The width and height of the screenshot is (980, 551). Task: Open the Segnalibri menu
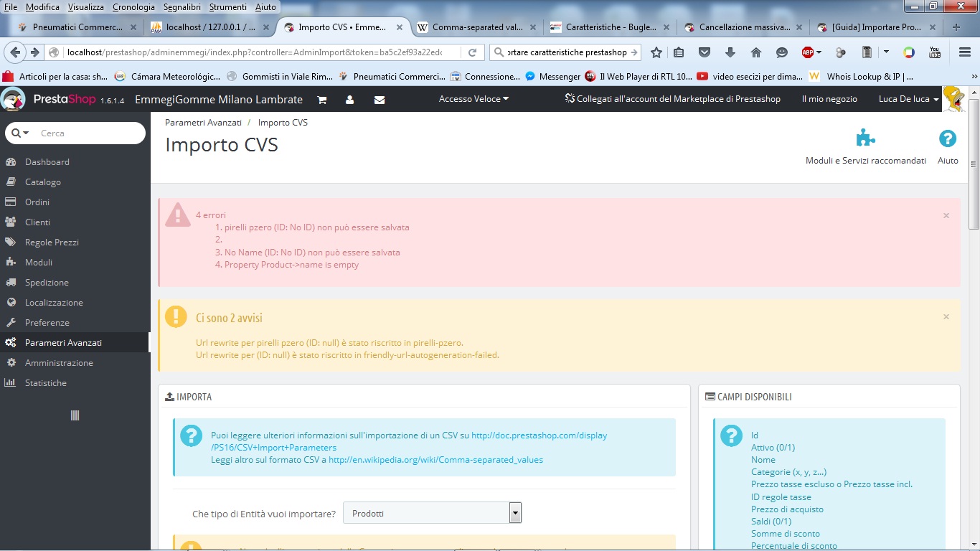(182, 6)
